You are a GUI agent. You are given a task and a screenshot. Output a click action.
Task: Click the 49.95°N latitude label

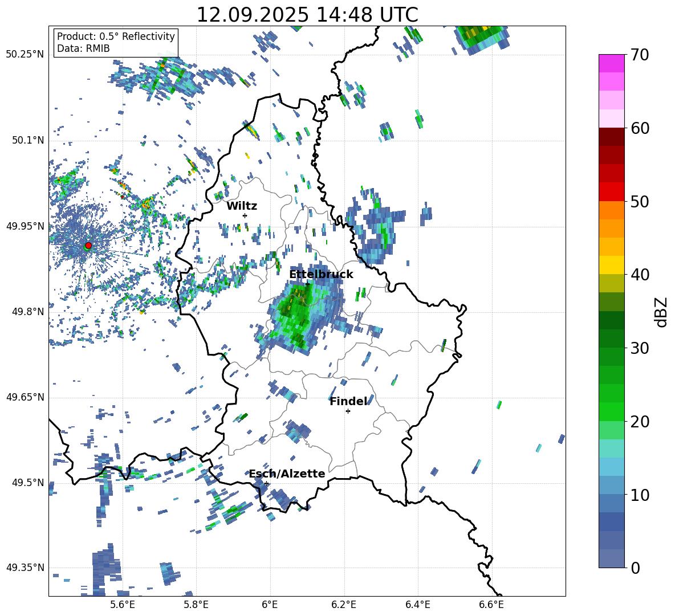25,226
